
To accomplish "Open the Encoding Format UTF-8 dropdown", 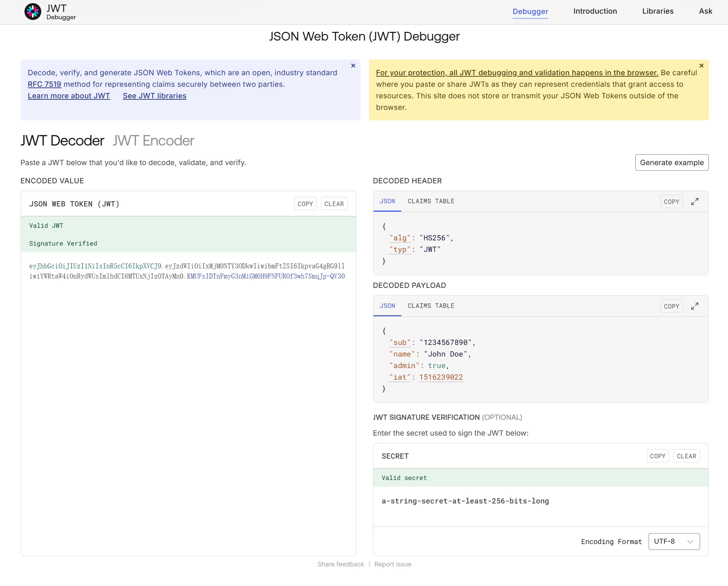I will click(x=673, y=541).
